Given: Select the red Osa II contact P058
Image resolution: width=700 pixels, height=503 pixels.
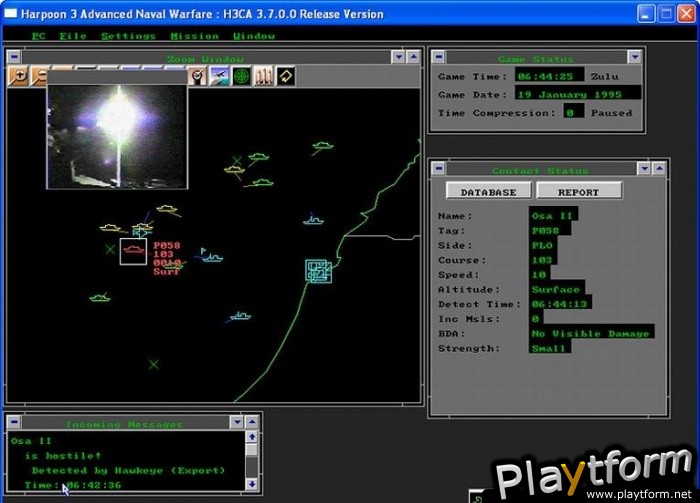Looking at the screenshot, I should 133,251.
